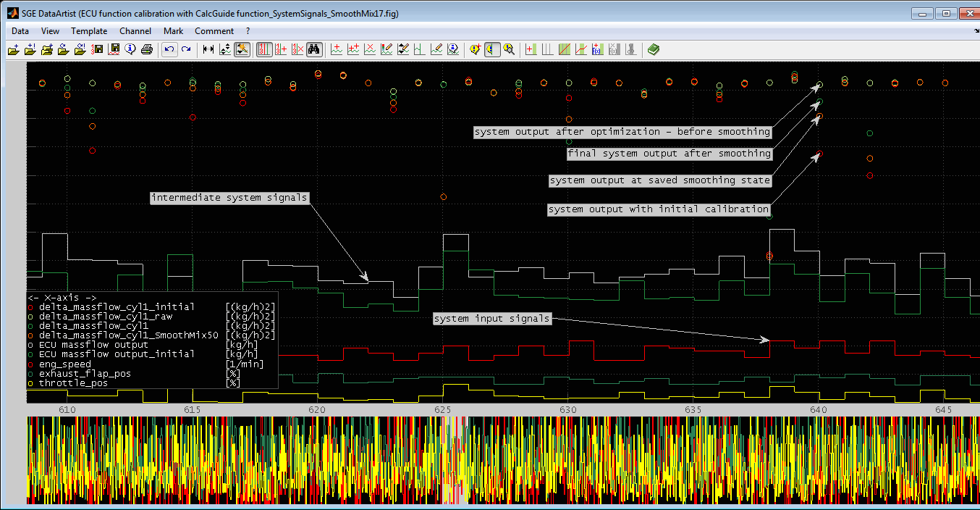The image size is (980, 510).
Task: Click the 'intermediate system signals' comment label
Action: pos(229,198)
